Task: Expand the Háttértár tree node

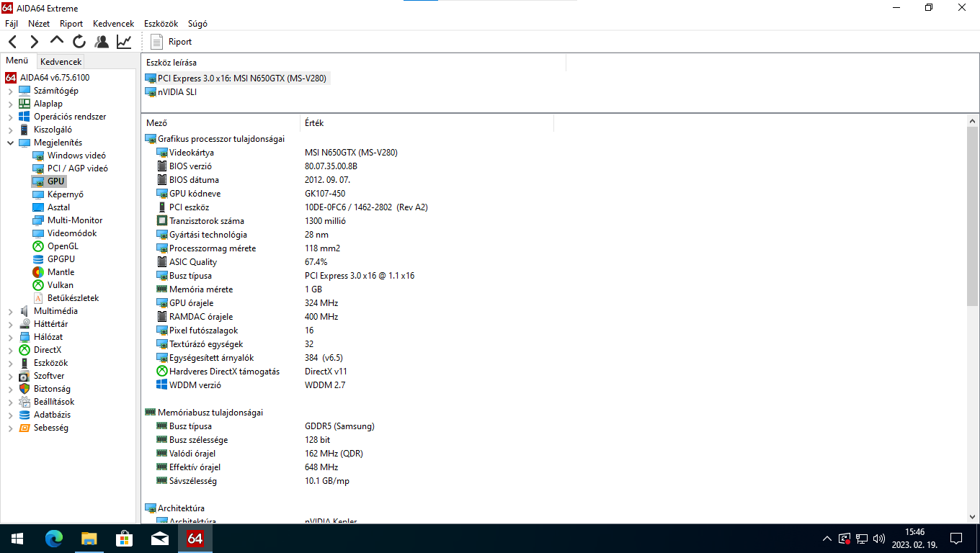Action: [x=11, y=324]
